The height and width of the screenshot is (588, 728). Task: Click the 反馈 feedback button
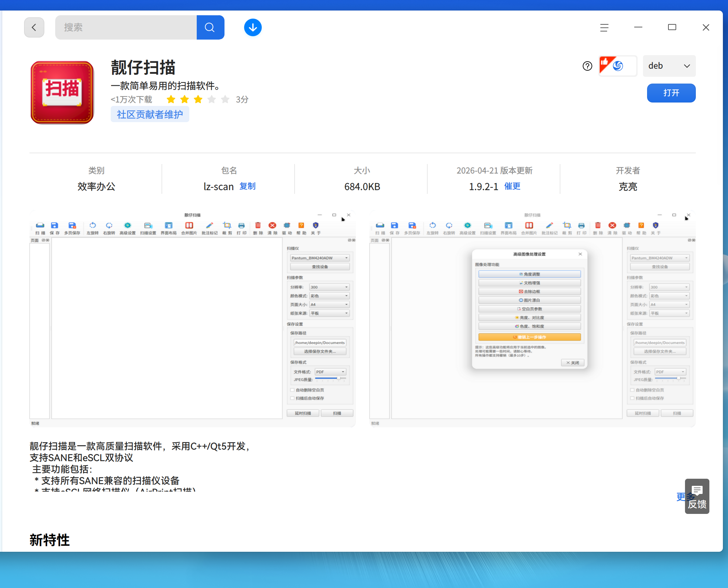697,505
